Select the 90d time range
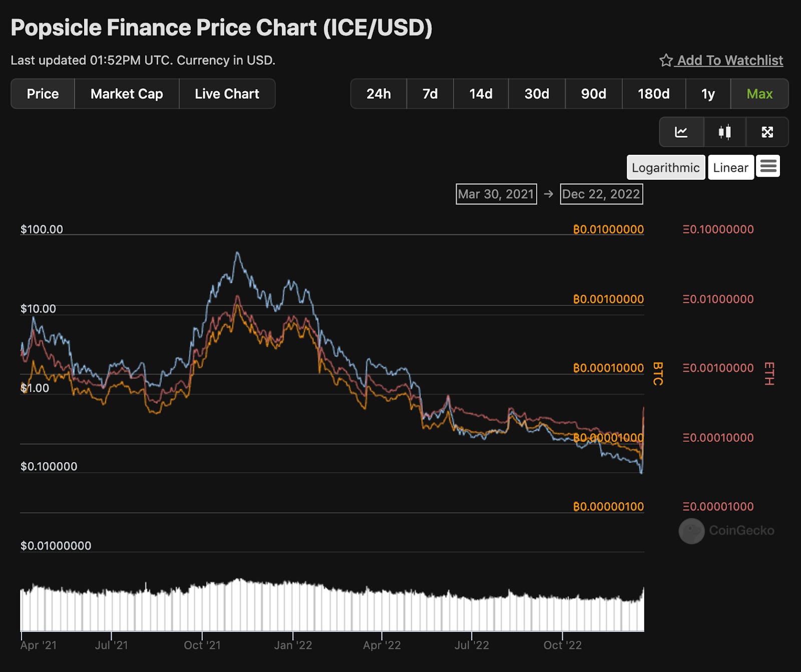The image size is (801, 672). tap(594, 94)
